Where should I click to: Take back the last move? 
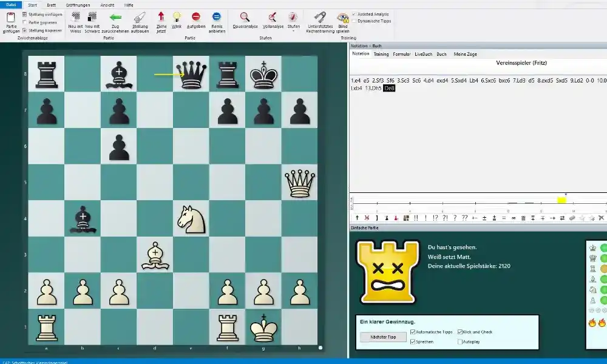coord(115,22)
